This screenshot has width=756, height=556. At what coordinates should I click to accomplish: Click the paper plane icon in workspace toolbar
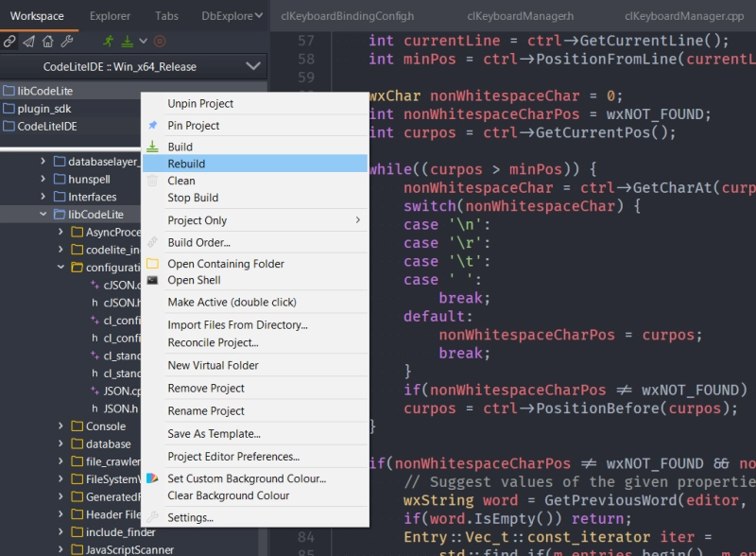coord(28,42)
